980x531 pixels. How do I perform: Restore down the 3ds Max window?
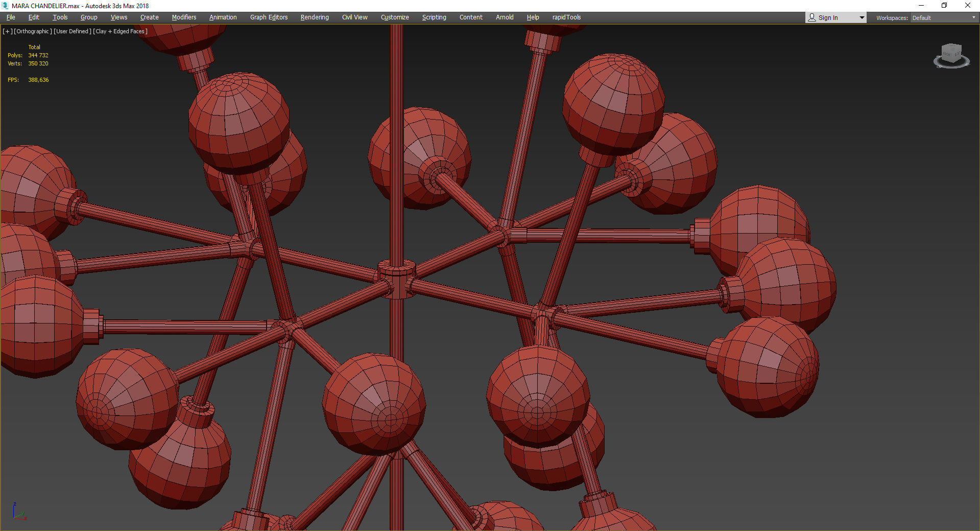click(944, 6)
